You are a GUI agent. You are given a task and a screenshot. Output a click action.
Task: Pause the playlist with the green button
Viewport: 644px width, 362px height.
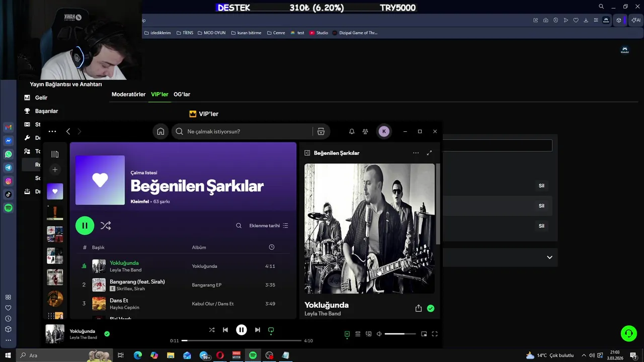(x=85, y=226)
